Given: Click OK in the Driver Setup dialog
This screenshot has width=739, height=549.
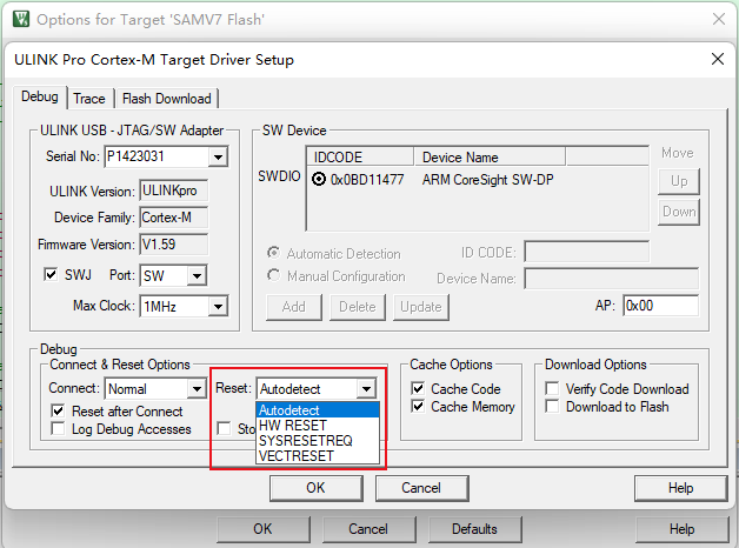Looking at the screenshot, I should point(315,488).
